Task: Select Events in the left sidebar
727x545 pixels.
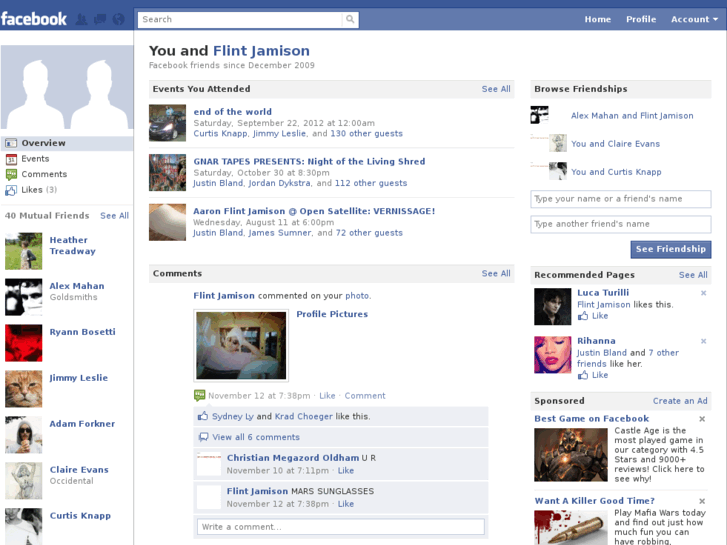Action: pyautogui.click(x=67, y=159)
